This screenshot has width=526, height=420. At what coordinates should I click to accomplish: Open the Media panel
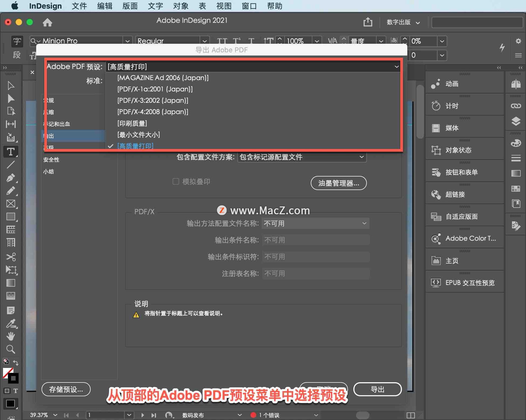click(x=465, y=128)
